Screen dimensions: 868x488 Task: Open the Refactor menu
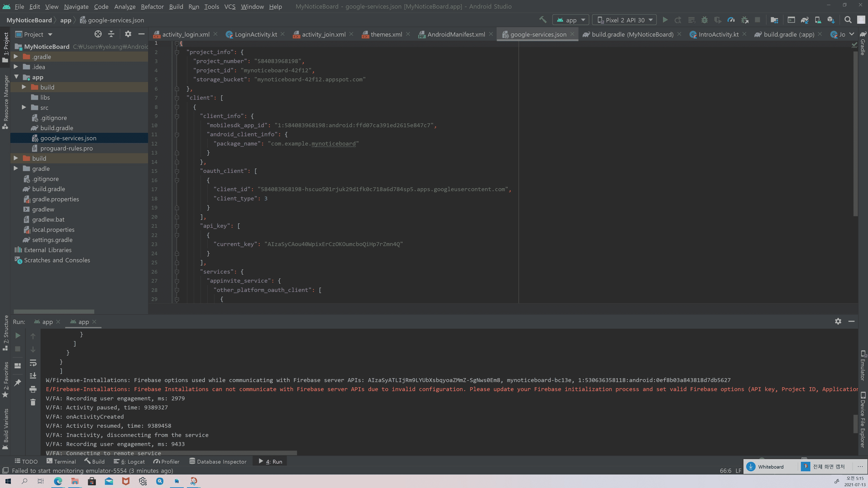tap(152, 6)
